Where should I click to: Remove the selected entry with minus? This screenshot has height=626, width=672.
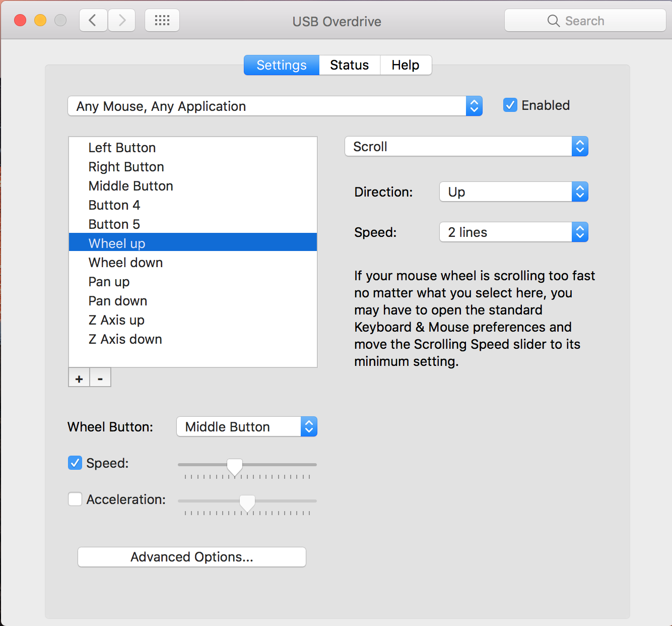click(x=100, y=378)
